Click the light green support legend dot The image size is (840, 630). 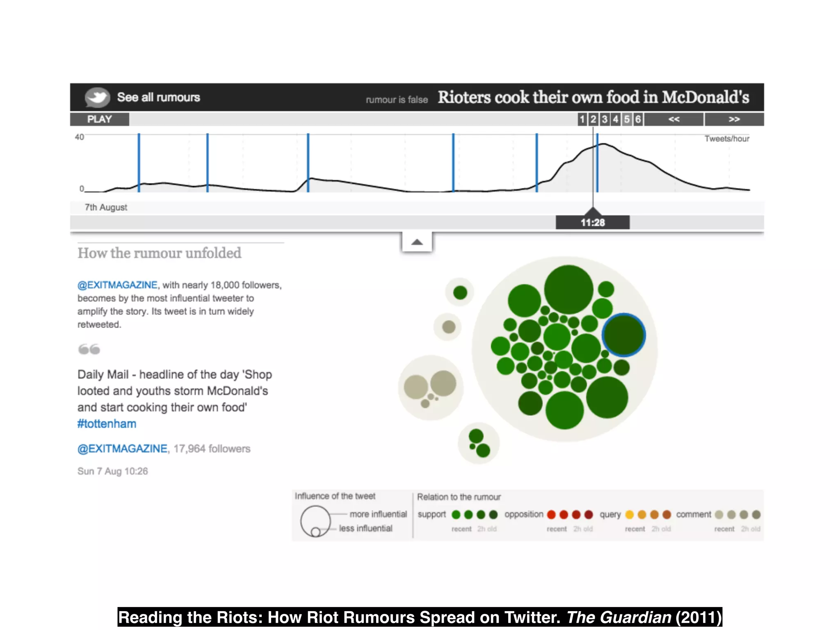(x=456, y=514)
